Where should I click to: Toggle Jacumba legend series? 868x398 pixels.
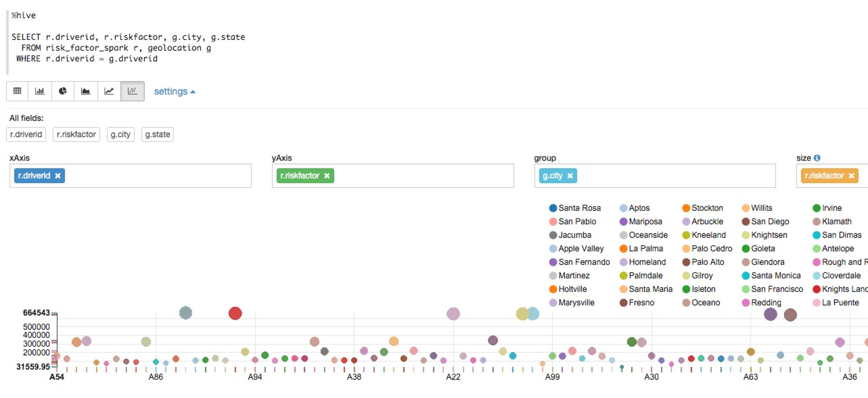pos(570,235)
